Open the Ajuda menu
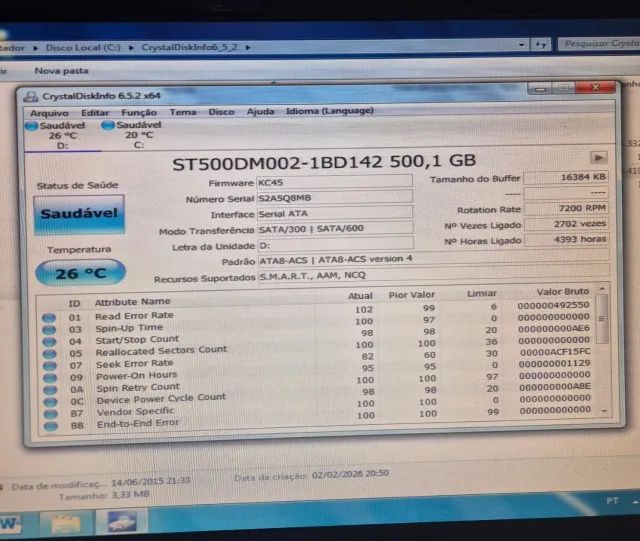 coord(260,111)
